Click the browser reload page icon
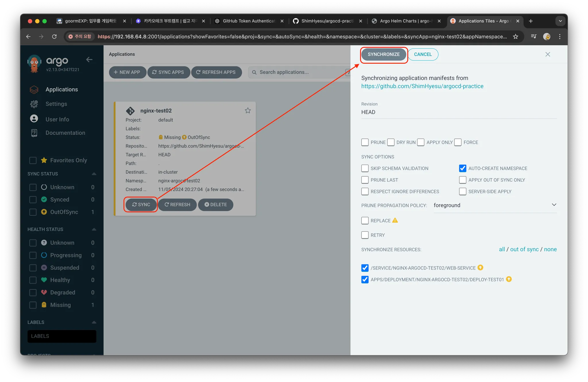588x382 pixels. [54, 36]
